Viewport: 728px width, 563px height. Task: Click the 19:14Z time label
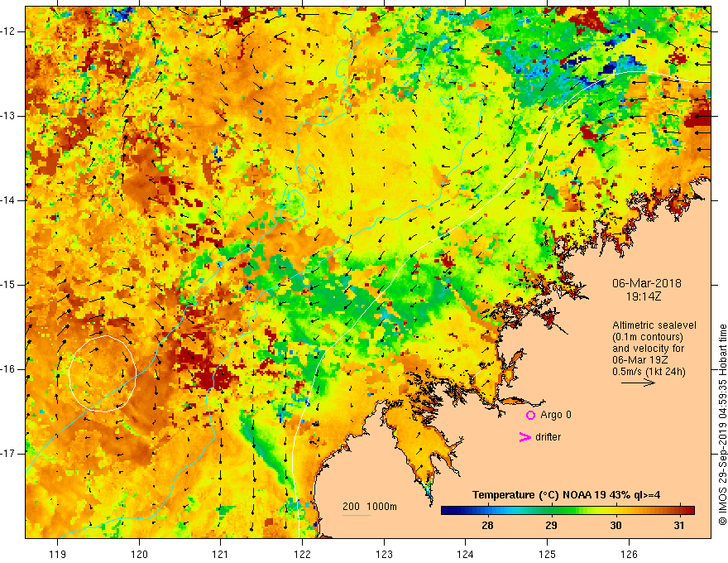click(x=644, y=296)
